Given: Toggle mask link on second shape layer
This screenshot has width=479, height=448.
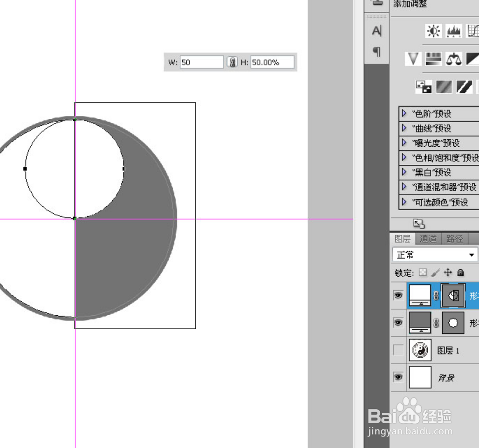Looking at the screenshot, I should [x=436, y=322].
